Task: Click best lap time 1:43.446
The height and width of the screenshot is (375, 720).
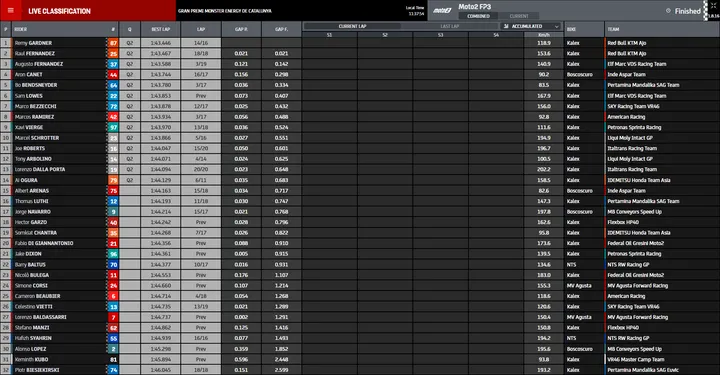Action: (161, 43)
